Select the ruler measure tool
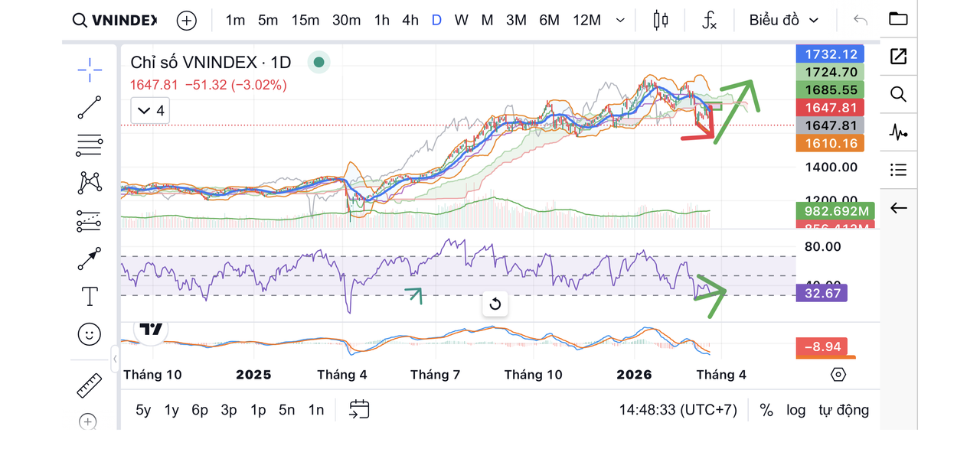Viewport: 980px width, 452px height. tap(90, 385)
